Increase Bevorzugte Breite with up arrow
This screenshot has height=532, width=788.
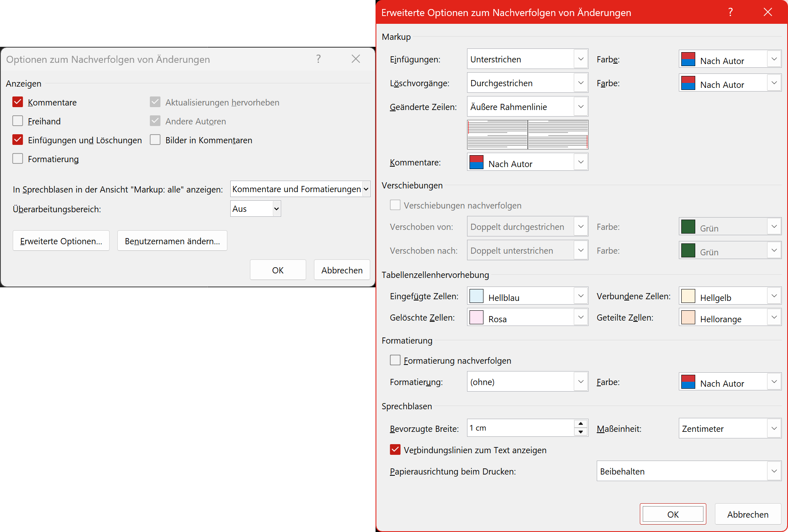point(580,424)
